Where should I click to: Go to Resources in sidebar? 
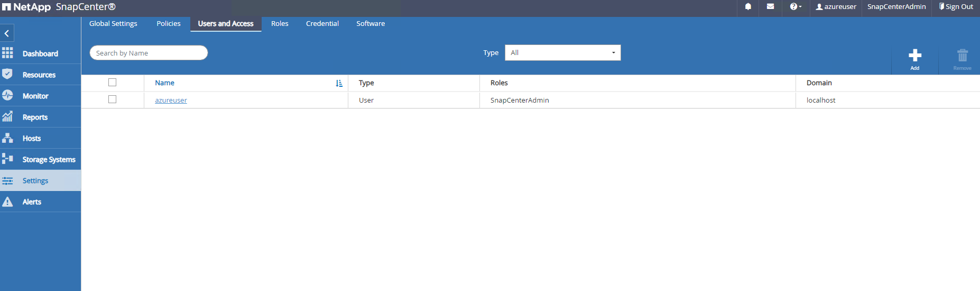[40, 75]
